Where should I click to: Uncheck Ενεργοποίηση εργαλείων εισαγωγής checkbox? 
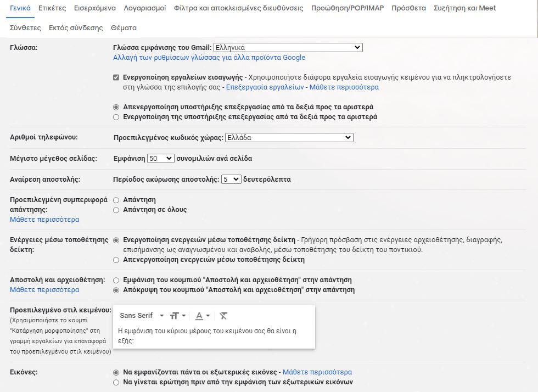pyautogui.click(x=116, y=77)
